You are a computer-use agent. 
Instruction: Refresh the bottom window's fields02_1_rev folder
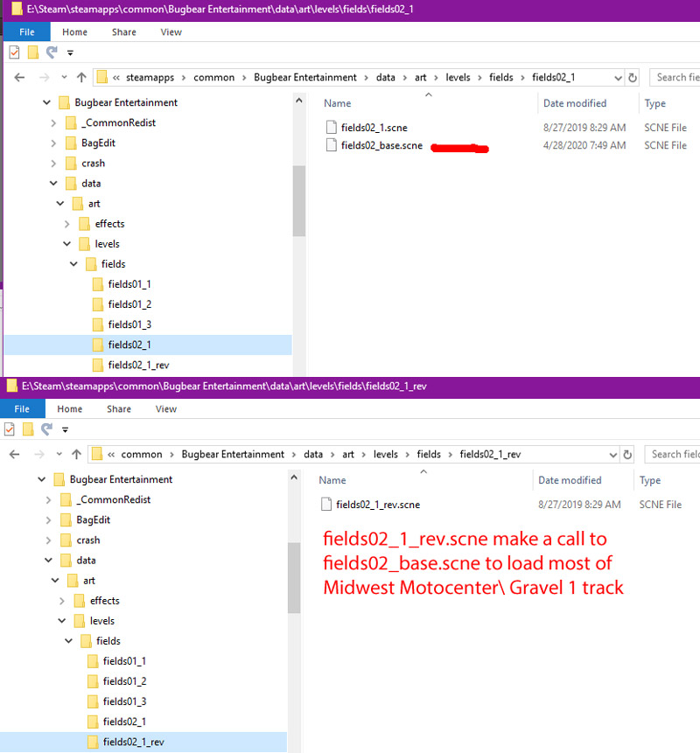627,454
